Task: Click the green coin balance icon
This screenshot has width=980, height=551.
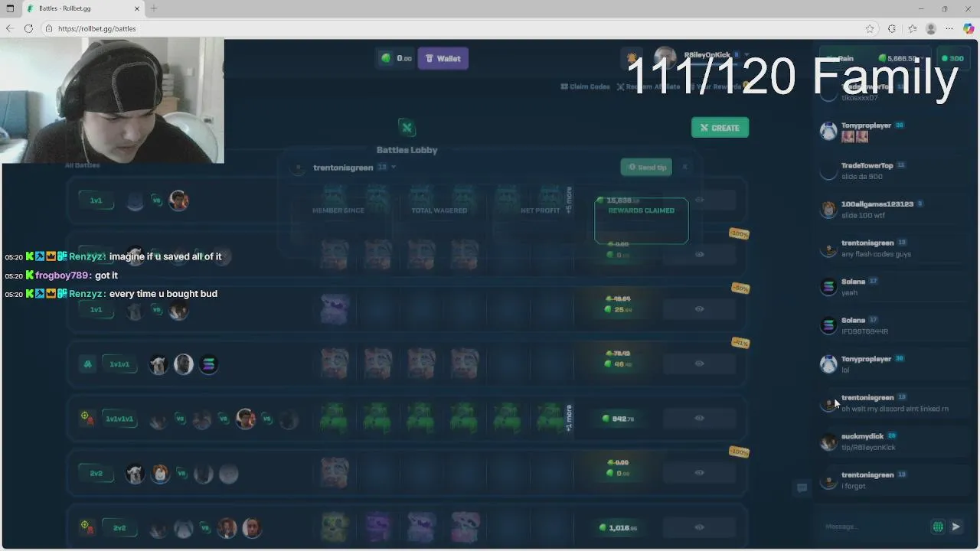Action: click(x=386, y=58)
